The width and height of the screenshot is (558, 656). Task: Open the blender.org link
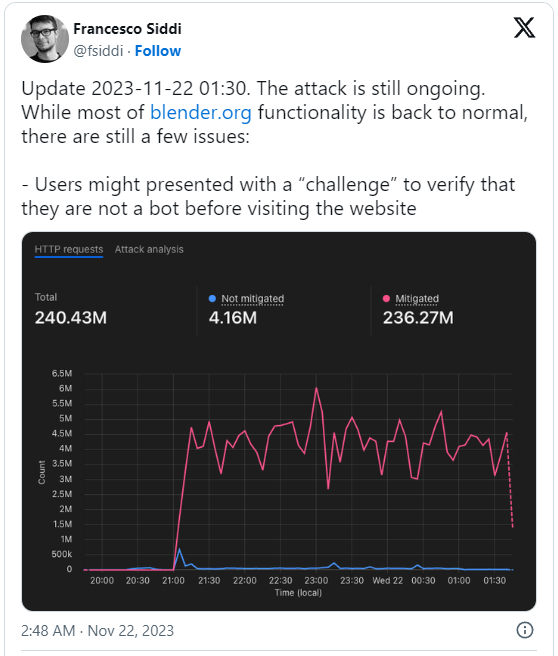pos(201,112)
